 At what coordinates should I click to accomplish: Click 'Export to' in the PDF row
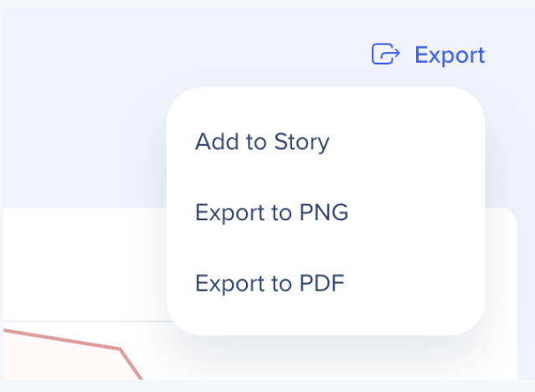tap(244, 283)
